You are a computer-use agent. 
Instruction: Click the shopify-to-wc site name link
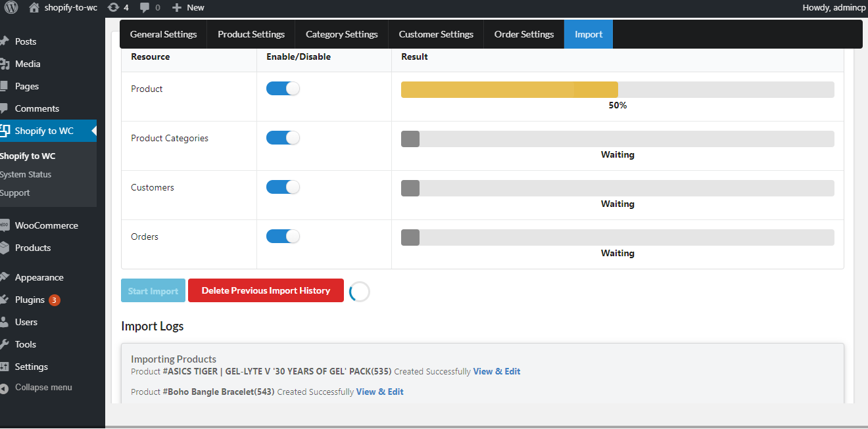click(71, 8)
